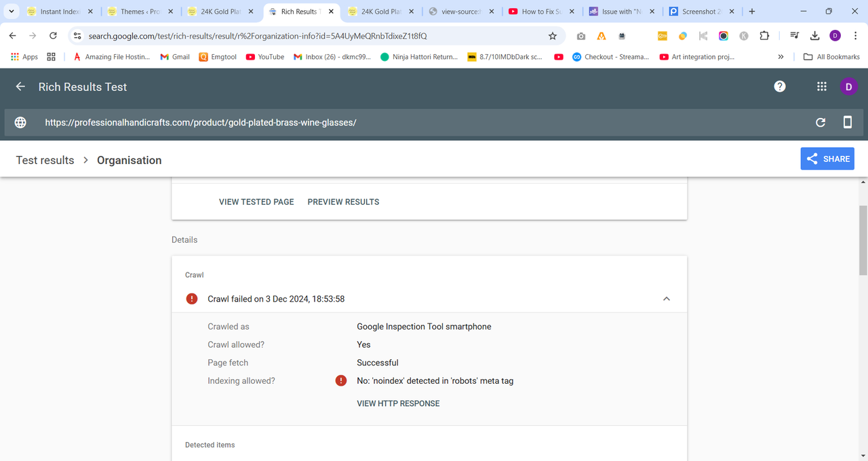The width and height of the screenshot is (868, 461).
Task: Click PREVIEW RESULTS
Action: tap(343, 202)
